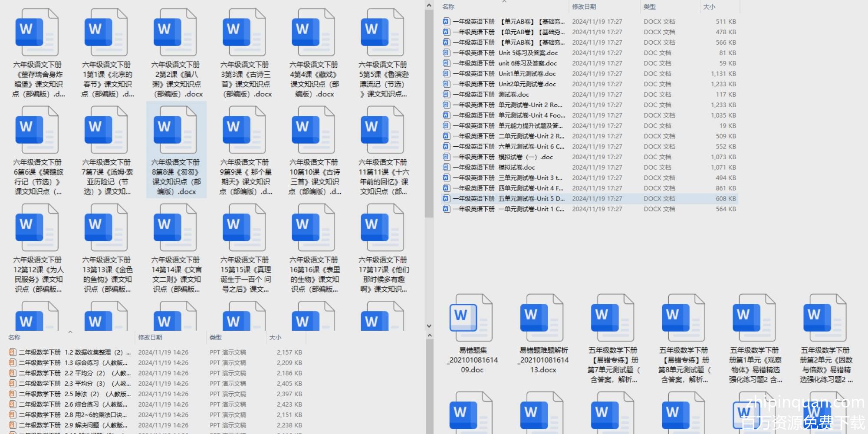Screen dimensions: 868x434
Task: Sort the math PPT list by 类型 column
Action: pyautogui.click(x=216, y=338)
